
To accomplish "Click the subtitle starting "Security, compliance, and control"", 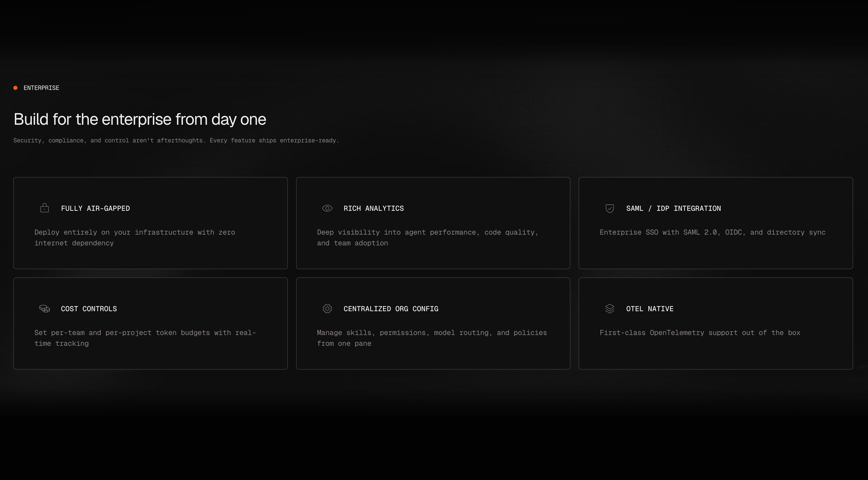I will coord(176,140).
